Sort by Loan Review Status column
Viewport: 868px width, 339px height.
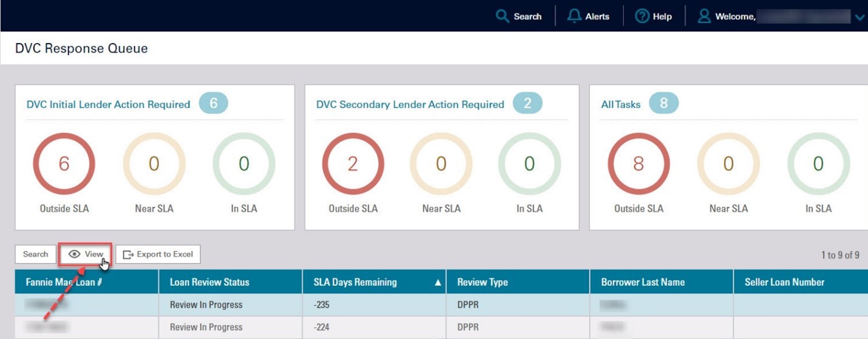click(231, 282)
